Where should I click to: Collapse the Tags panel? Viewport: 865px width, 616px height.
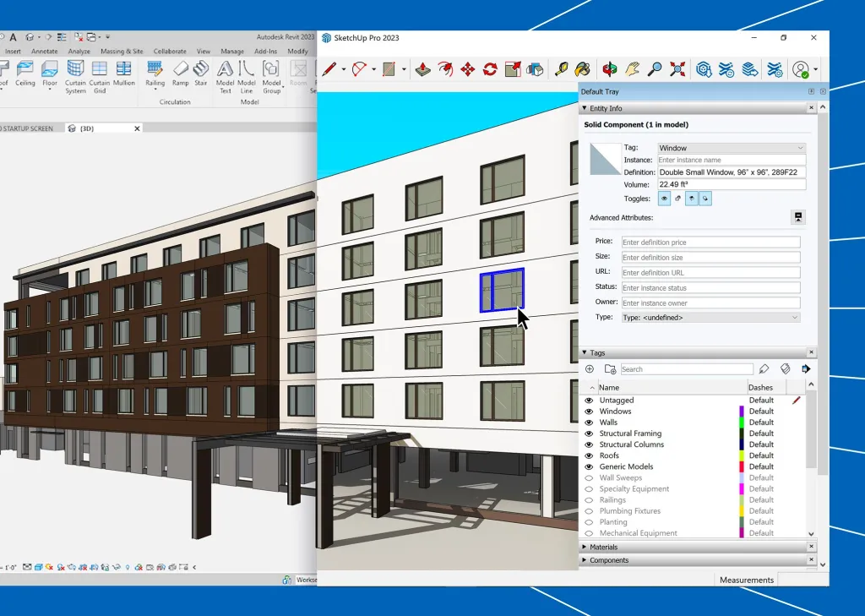coord(585,352)
